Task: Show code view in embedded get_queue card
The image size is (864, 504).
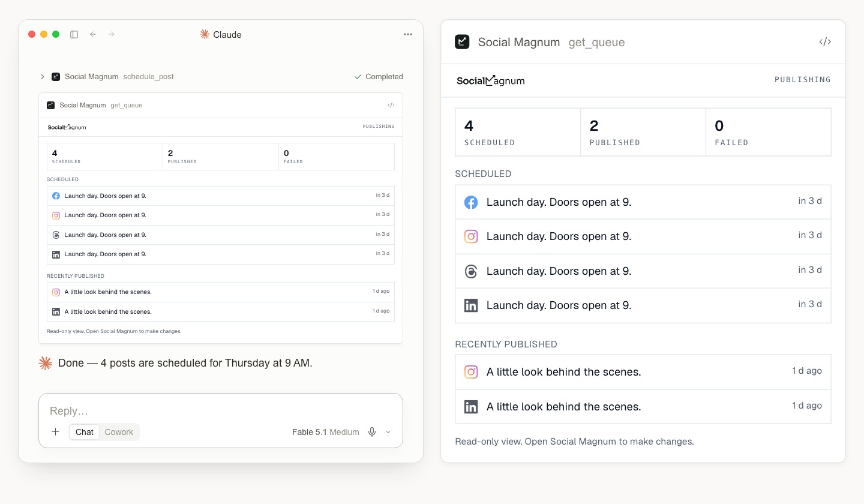Action: pyautogui.click(x=391, y=105)
